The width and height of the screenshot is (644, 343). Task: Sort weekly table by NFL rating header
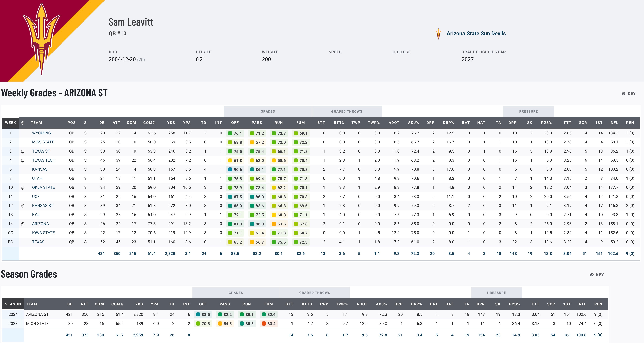pyautogui.click(x=614, y=123)
